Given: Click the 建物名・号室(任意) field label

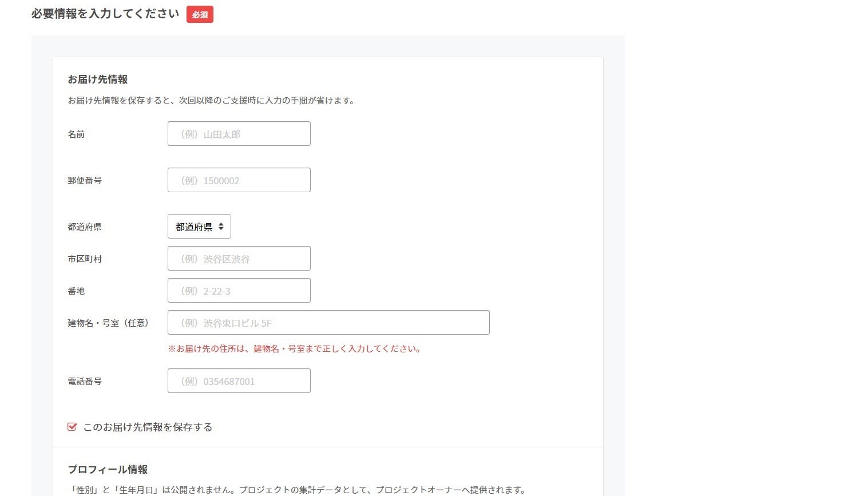Looking at the screenshot, I should tap(109, 323).
